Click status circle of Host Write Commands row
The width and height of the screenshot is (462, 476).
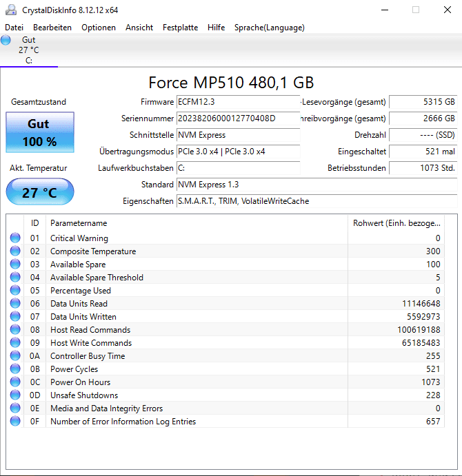tap(15, 342)
